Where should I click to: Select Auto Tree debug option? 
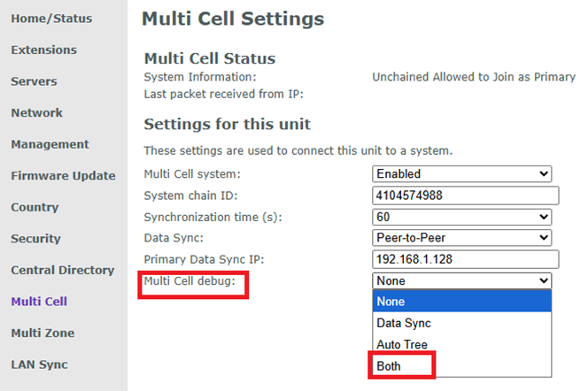pyautogui.click(x=401, y=345)
